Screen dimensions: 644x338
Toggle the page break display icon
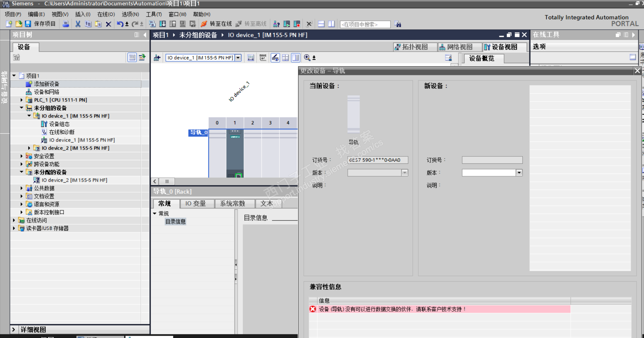click(x=286, y=58)
